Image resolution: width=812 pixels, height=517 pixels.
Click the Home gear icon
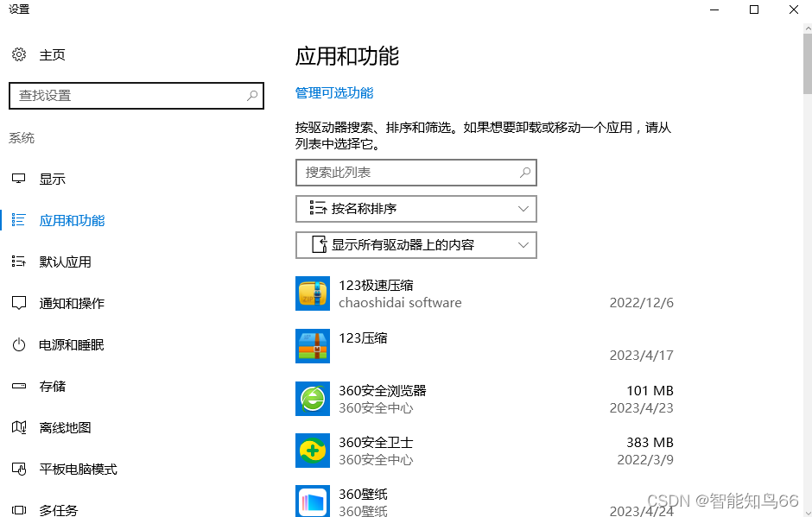click(19, 54)
